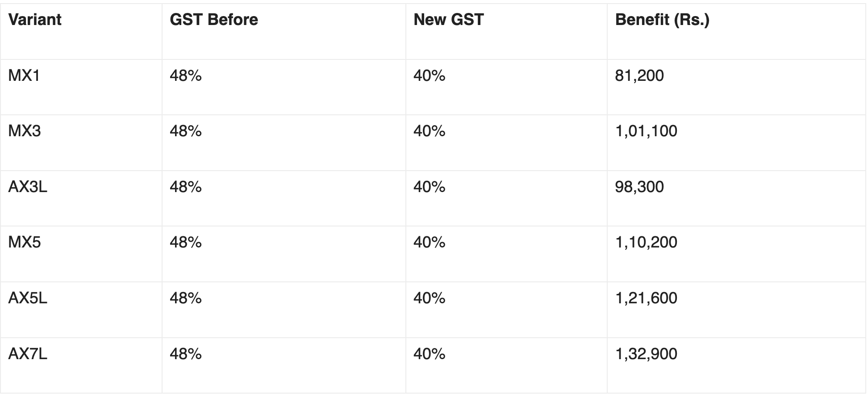The height and width of the screenshot is (394, 868).
Task: Select the MX1 variant cell
Action: coord(24,75)
